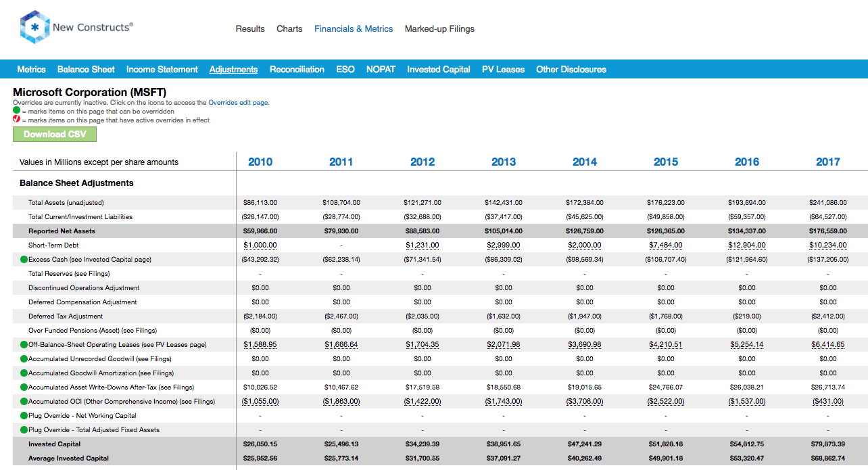Switch to the Income Statement tab
Screen dimensions: 868x470
click(x=162, y=69)
